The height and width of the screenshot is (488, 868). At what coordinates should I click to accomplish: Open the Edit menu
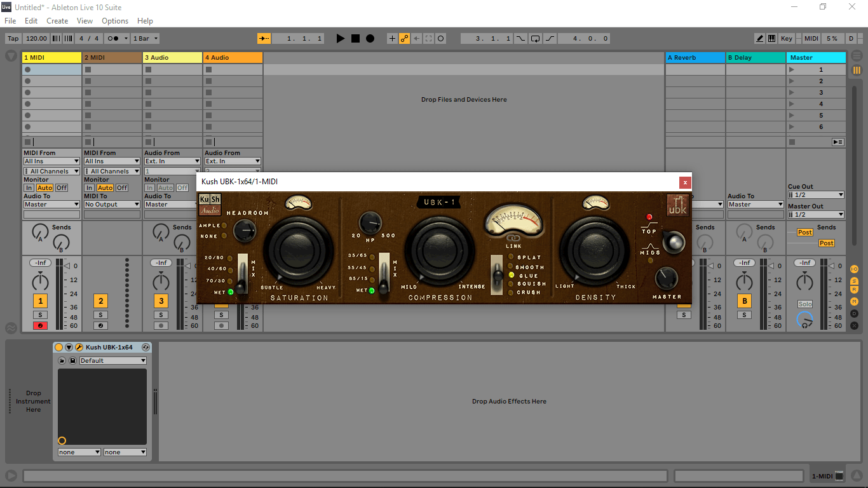[x=31, y=21]
